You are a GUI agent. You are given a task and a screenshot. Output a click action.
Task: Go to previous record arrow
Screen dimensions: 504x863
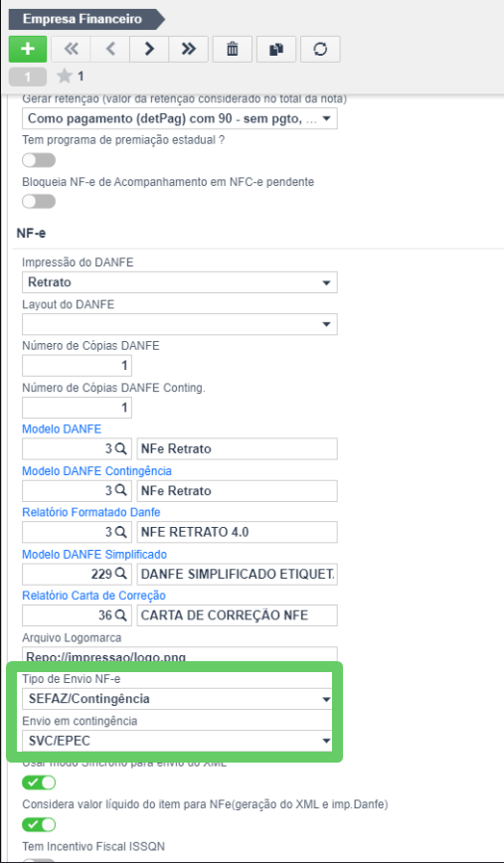(x=110, y=50)
